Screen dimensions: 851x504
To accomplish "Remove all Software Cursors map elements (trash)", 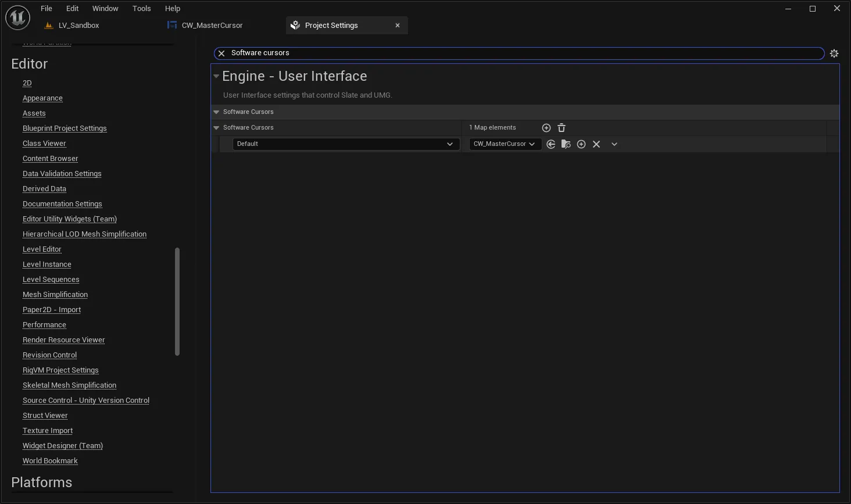I will [562, 128].
